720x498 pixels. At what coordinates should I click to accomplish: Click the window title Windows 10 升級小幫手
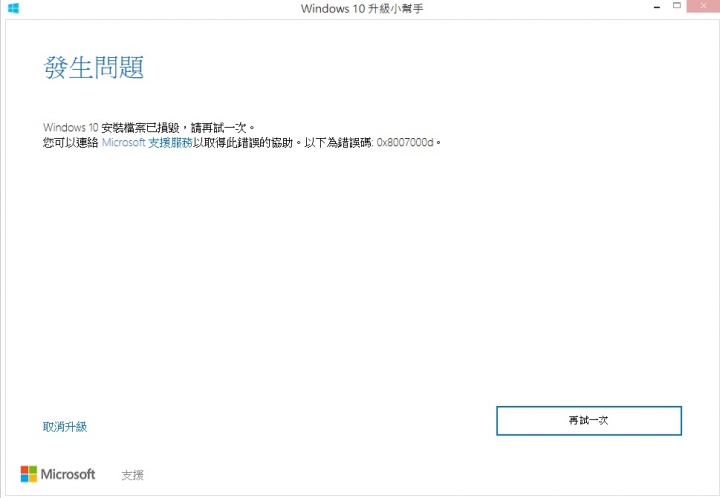point(362,8)
